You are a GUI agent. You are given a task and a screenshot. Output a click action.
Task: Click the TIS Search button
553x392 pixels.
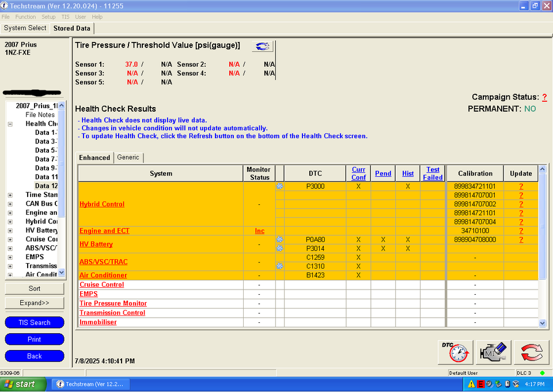coord(35,322)
